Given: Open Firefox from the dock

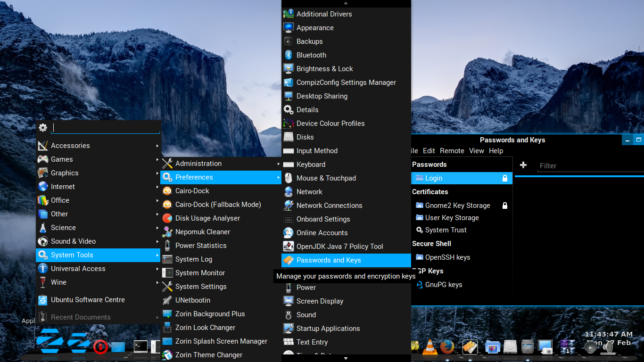Looking at the screenshot, I should click(x=447, y=347).
